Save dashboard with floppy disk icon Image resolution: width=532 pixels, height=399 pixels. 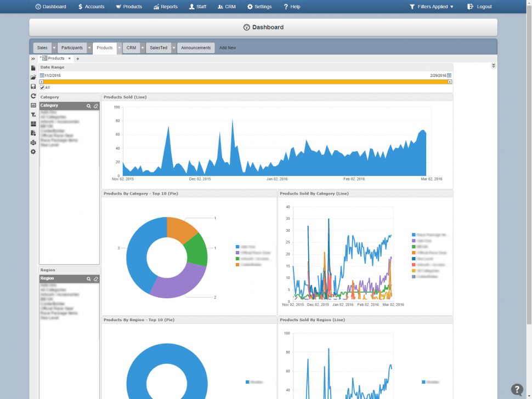point(33,87)
